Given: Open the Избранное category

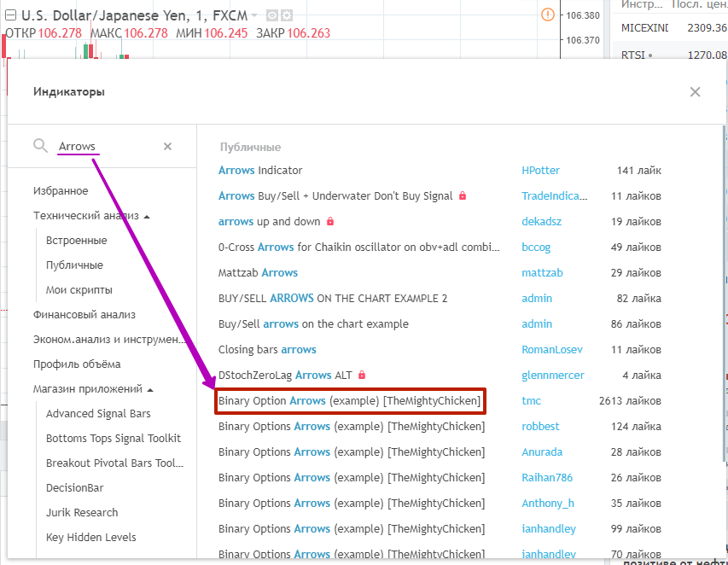Looking at the screenshot, I should click(61, 191).
